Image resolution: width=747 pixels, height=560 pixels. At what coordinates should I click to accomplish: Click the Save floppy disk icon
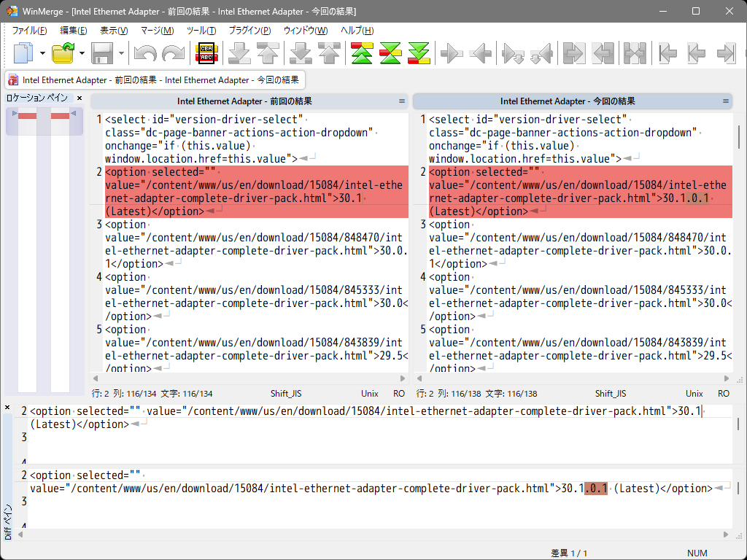tap(102, 52)
